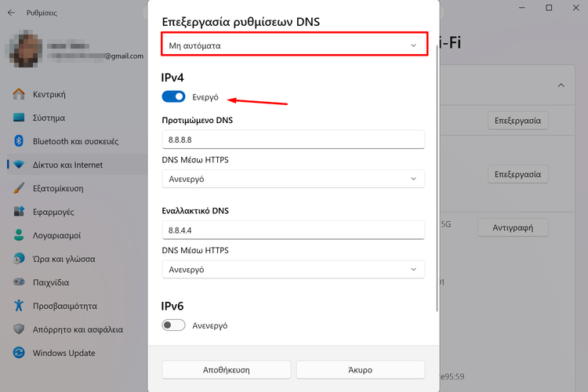Click the Παιχνίδια gamepad icon
The width and height of the screenshot is (588, 392).
(x=20, y=282)
